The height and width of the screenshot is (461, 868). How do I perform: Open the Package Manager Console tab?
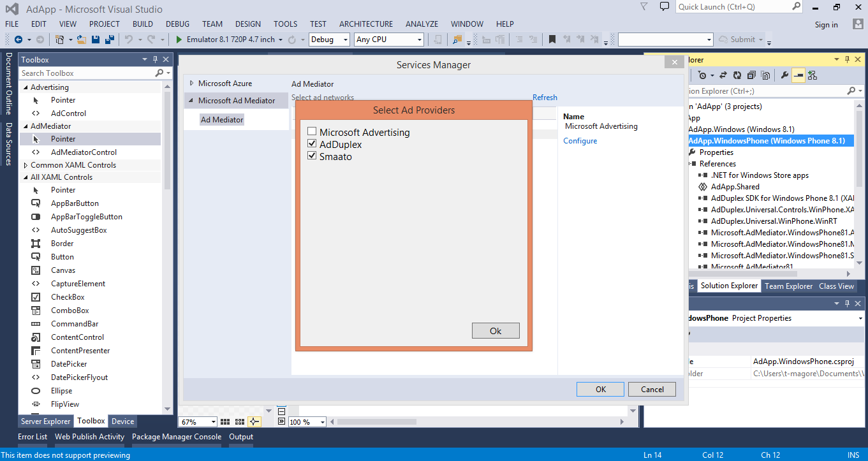coord(177,437)
